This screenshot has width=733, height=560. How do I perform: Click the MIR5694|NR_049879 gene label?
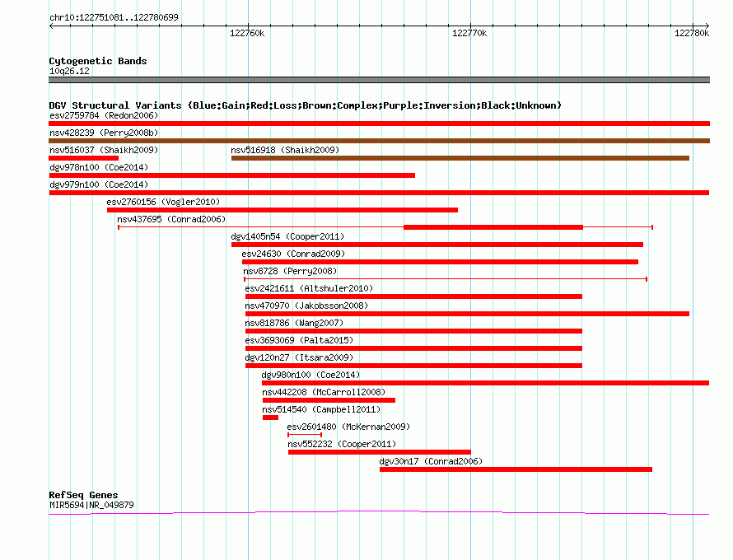[91, 505]
